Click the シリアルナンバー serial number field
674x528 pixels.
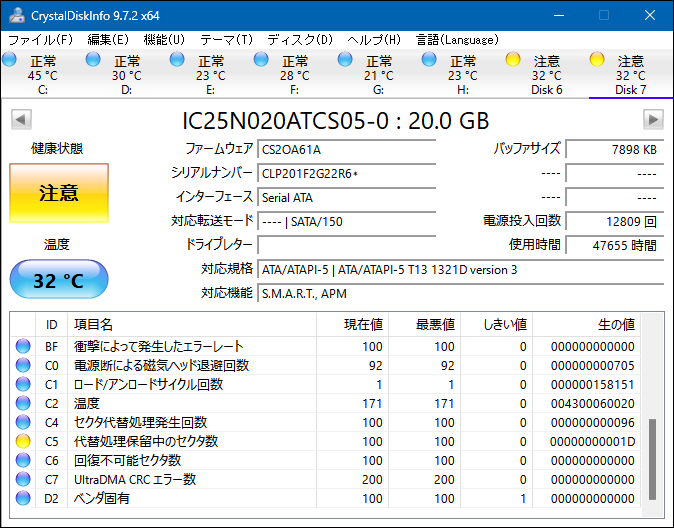(346, 173)
